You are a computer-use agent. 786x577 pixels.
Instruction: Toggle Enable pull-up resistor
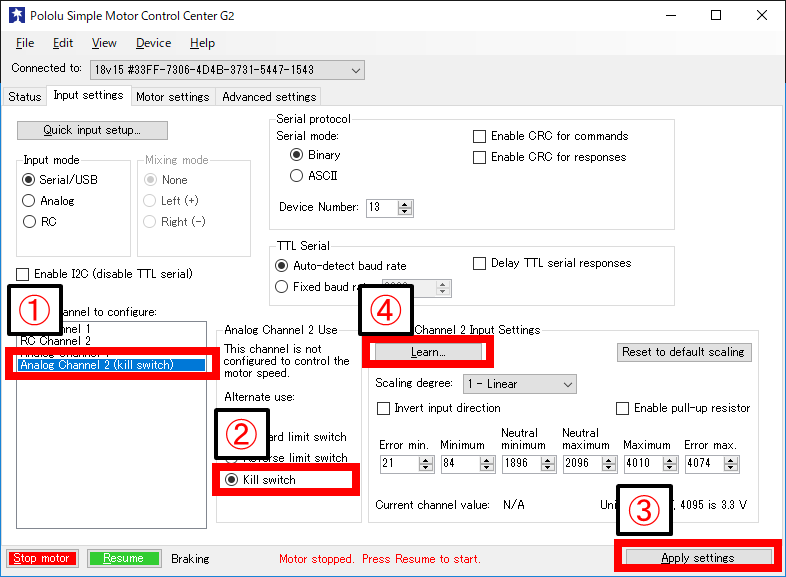pos(683,408)
